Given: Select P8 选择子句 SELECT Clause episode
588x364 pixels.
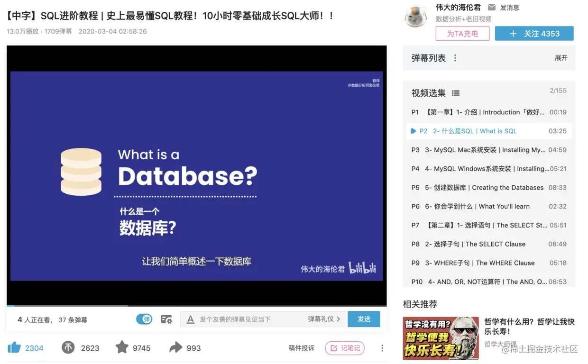Looking at the screenshot, I should pos(489,244).
